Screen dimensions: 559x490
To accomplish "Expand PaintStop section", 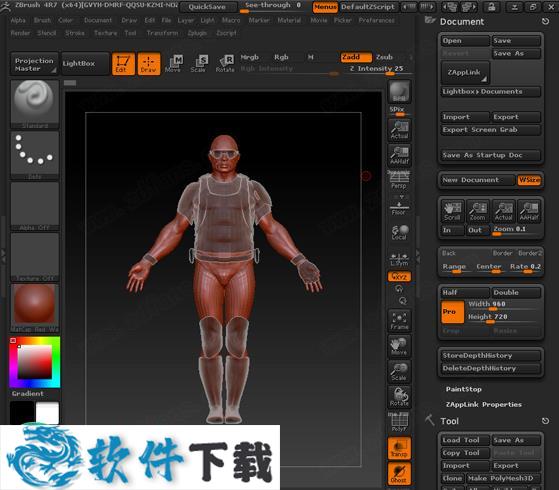I will pos(463,389).
